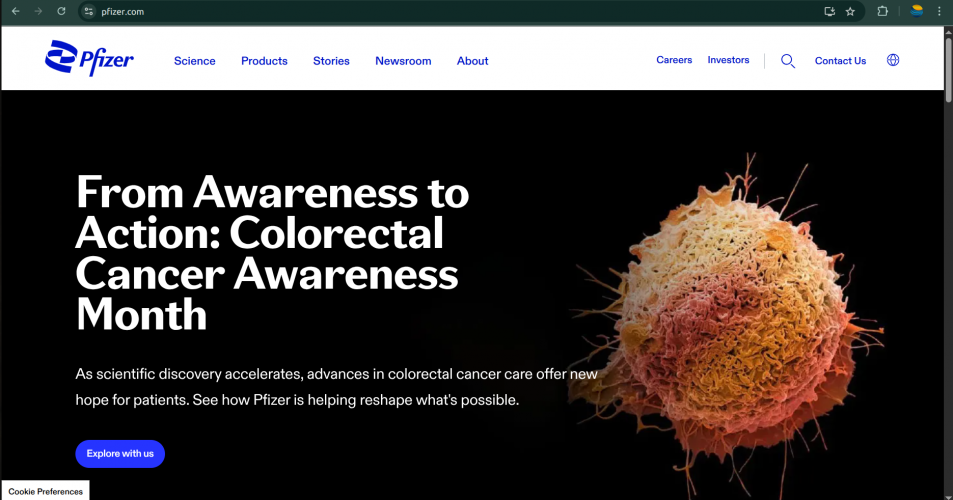This screenshot has height=500, width=953.
Task: Reload the page with refresh icon
Action: tap(61, 11)
